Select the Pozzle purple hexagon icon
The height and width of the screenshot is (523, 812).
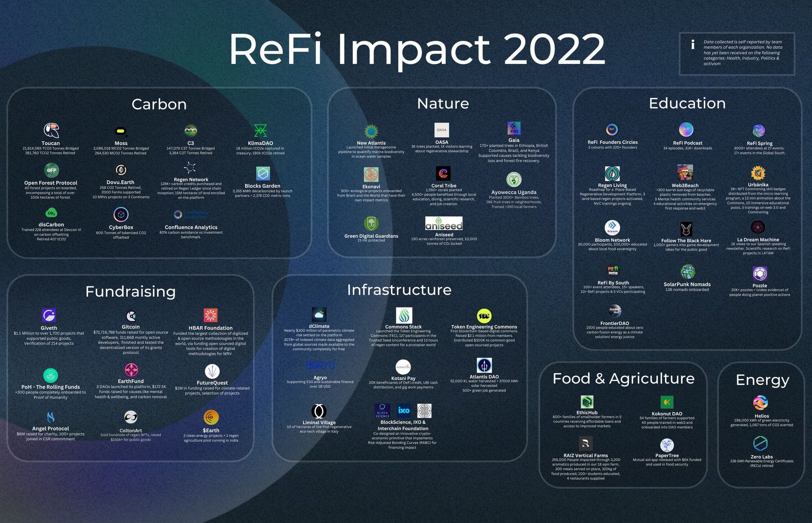(760, 274)
